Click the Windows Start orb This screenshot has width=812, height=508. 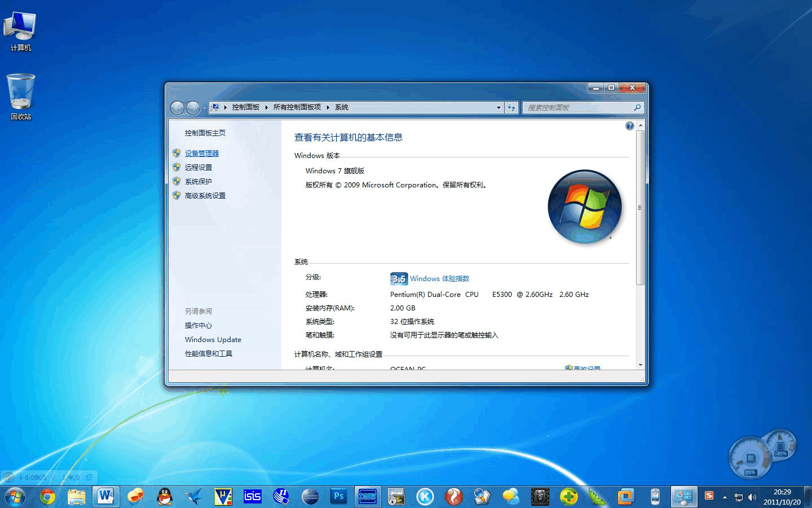click(15, 497)
